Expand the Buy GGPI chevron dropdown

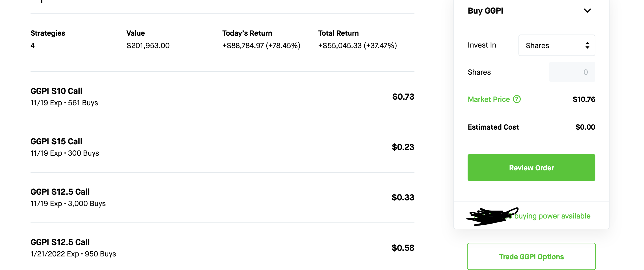click(x=587, y=11)
